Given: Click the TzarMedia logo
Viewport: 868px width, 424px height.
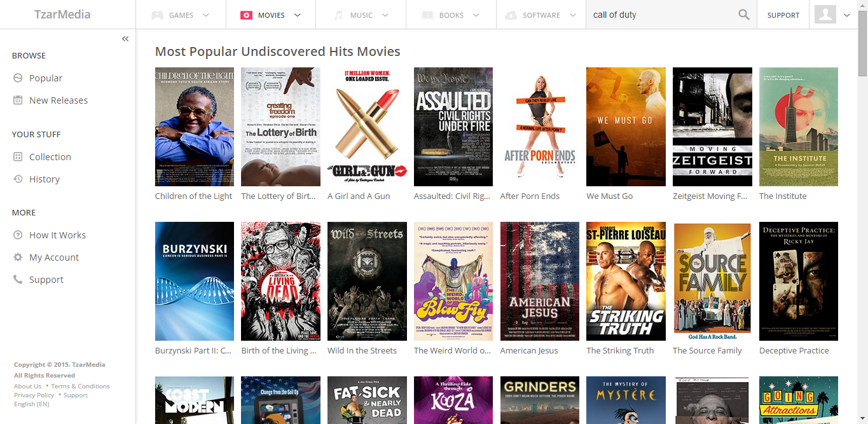Looking at the screenshot, I should (x=62, y=15).
